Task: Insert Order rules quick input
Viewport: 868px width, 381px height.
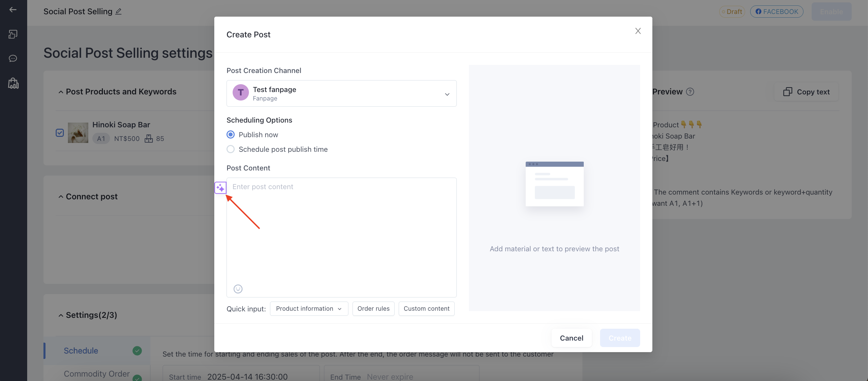Action: (373, 309)
